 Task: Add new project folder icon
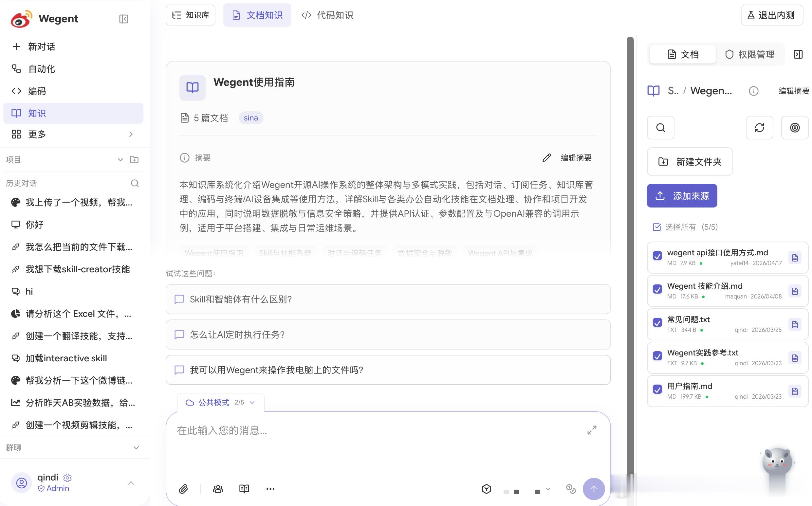tap(134, 160)
